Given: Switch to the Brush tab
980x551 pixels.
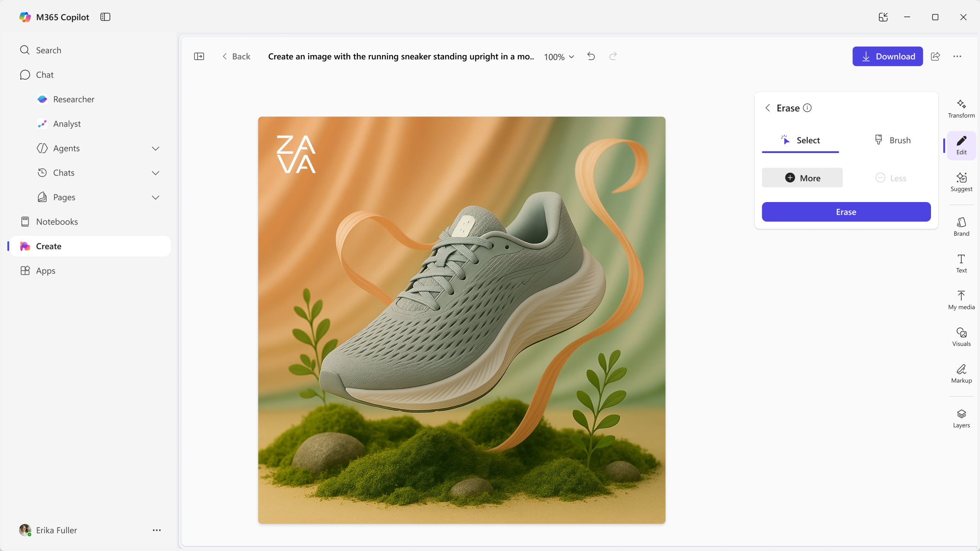Looking at the screenshot, I should 892,140.
